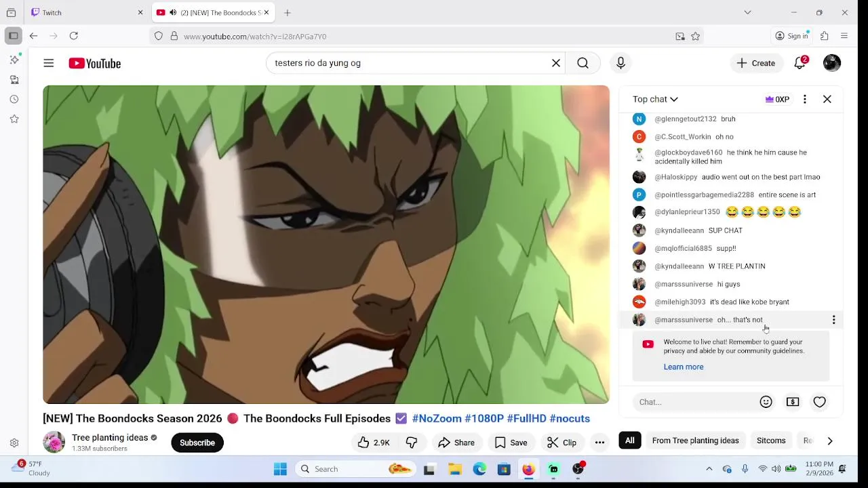Save the video to playlist
The image size is (868, 488).
pyautogui.click(x=511, y=443)
